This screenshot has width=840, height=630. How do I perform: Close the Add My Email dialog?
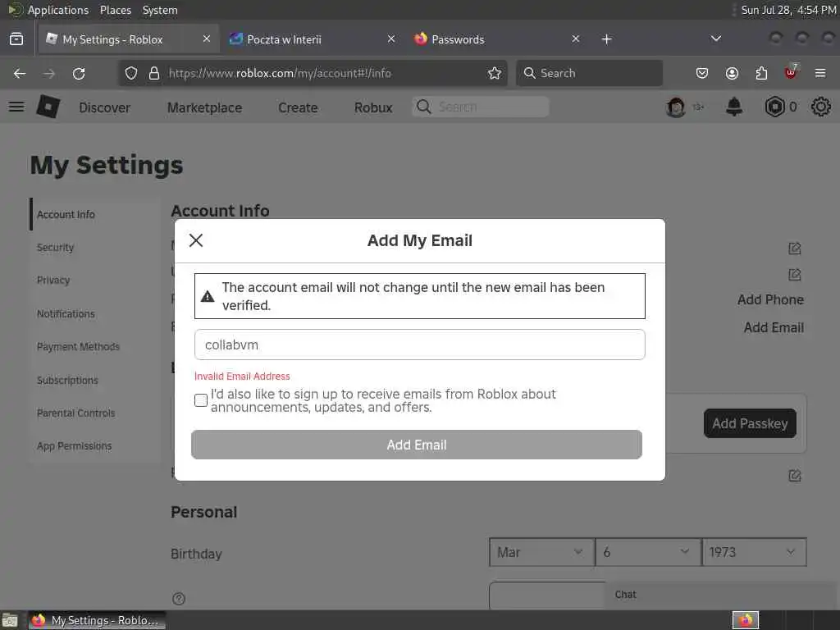(x=196, y=240)
